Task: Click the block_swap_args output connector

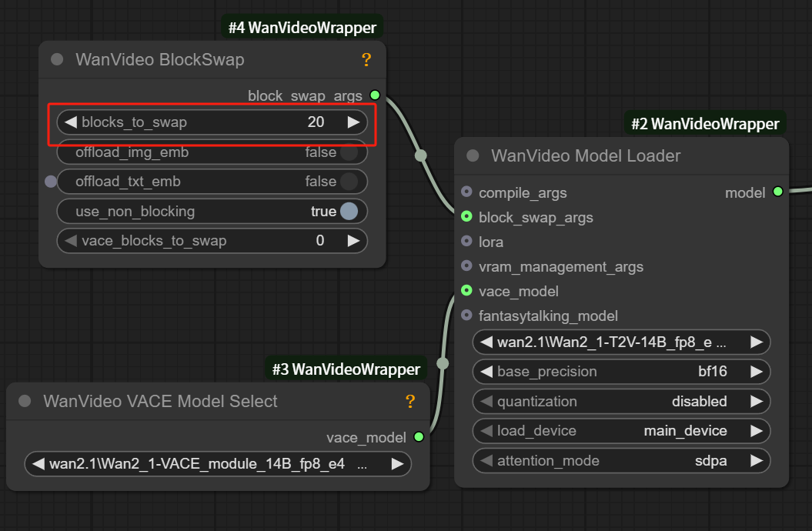Action: [375, 95]
